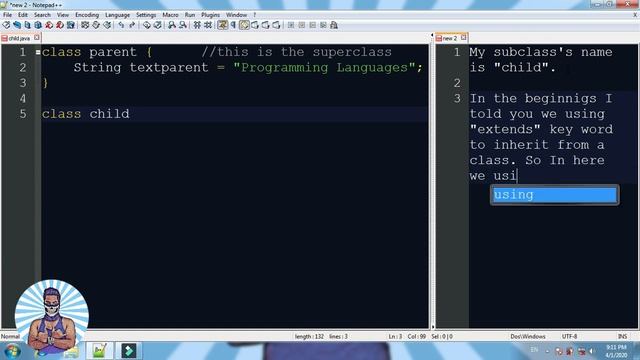Viewport: 640px width, 360px height.
Task: Open the File menu
Action: 7,15
